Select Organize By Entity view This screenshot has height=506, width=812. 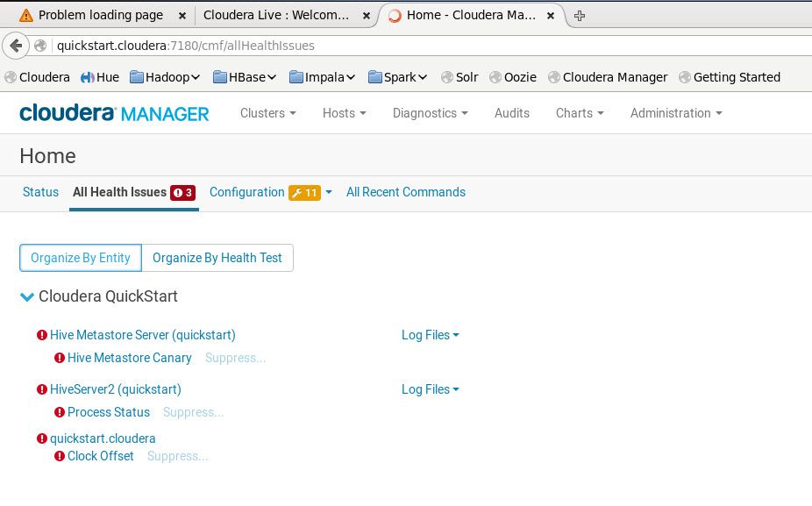80,258
